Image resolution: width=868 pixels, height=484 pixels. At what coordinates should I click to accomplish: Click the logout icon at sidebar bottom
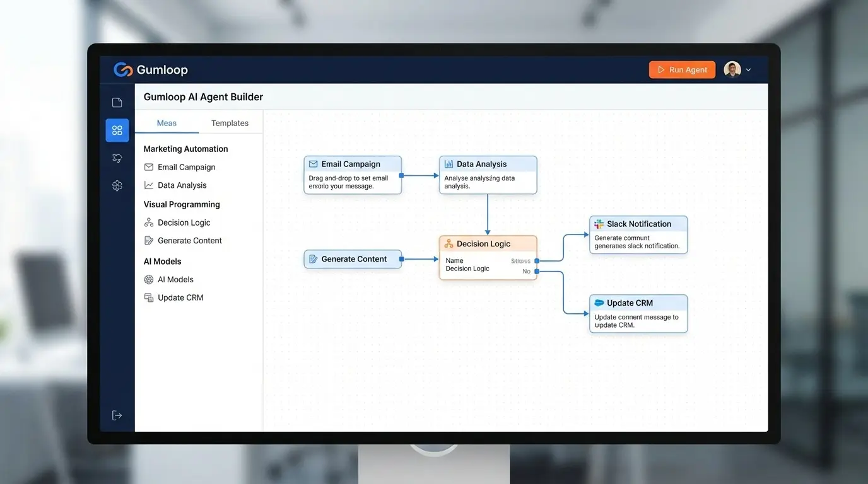pyautogui.click(x=117, y=415)
